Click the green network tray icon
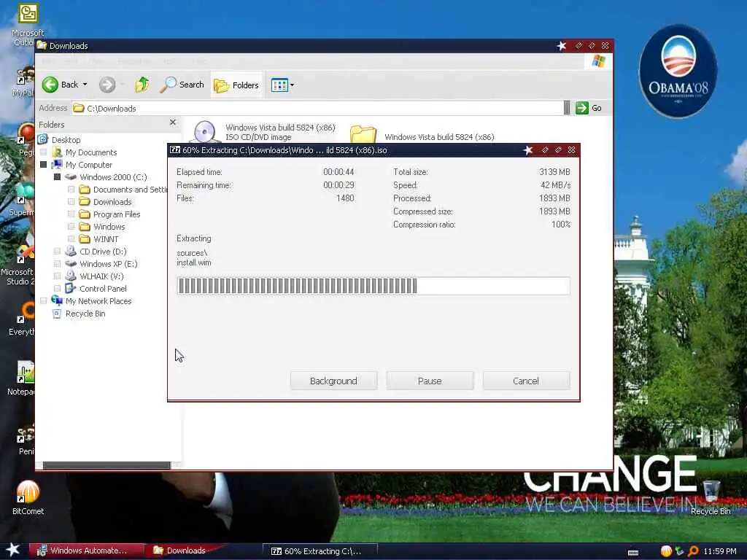 point(679,551)
